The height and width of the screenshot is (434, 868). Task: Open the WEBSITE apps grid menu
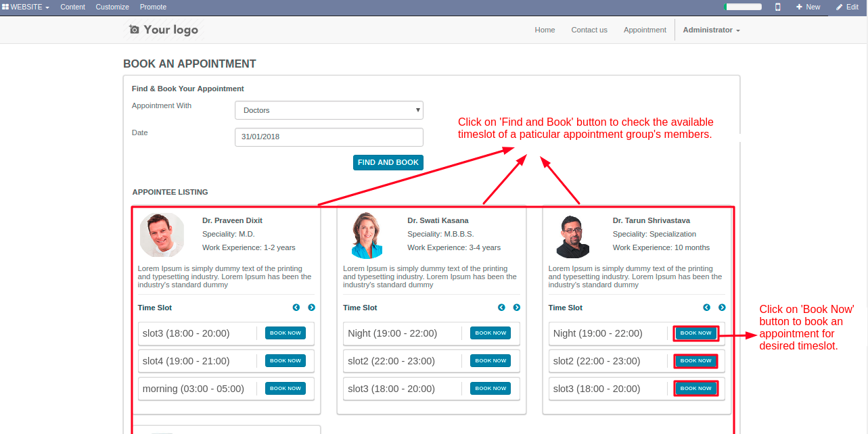pos(26,7)
